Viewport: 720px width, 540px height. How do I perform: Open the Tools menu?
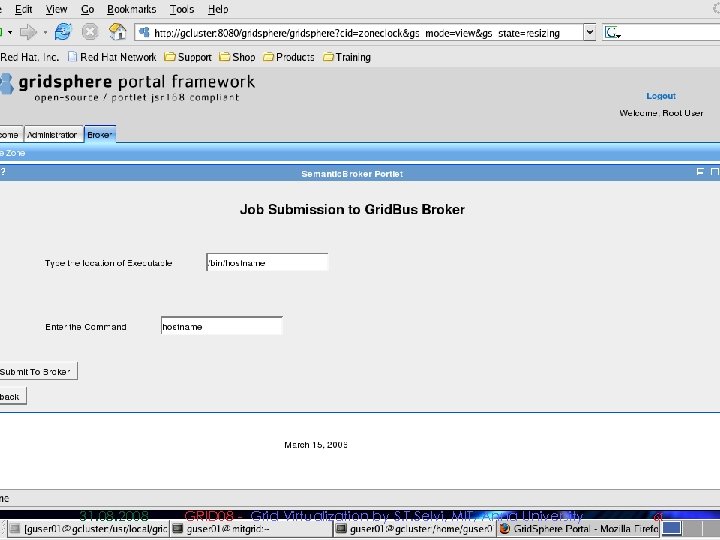click(182, 9)
